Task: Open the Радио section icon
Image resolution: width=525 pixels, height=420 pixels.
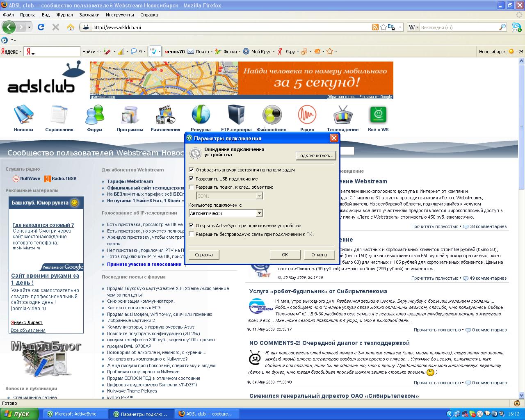Action: tap(307, 115)
